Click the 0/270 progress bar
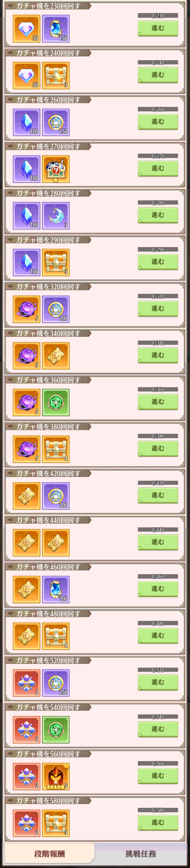Image resolution: width=190 pixels, height=868 pixels. click(x=158, y=156)
